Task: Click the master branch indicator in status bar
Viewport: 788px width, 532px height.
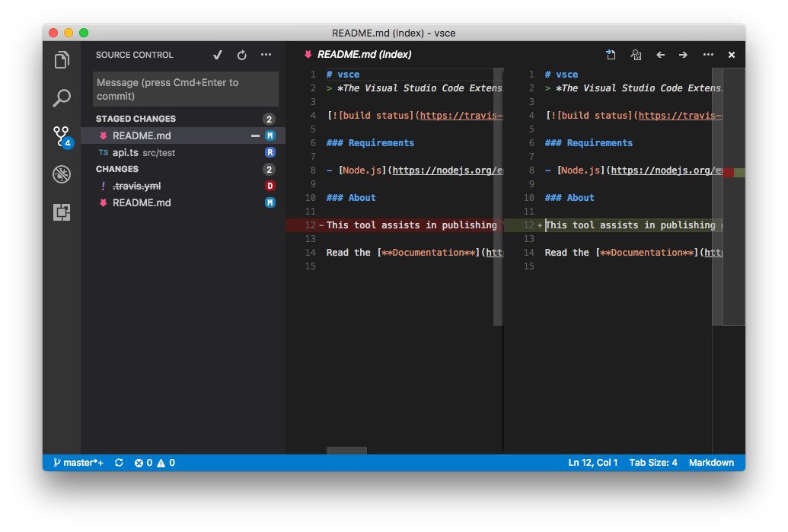Action: (x=78, y=463)
